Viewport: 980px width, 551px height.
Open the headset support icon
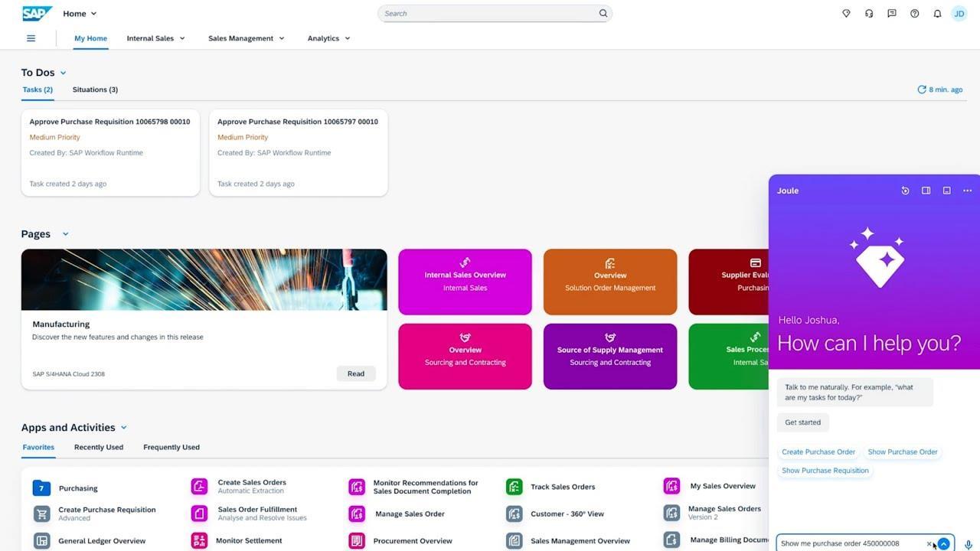coord(869,13)
